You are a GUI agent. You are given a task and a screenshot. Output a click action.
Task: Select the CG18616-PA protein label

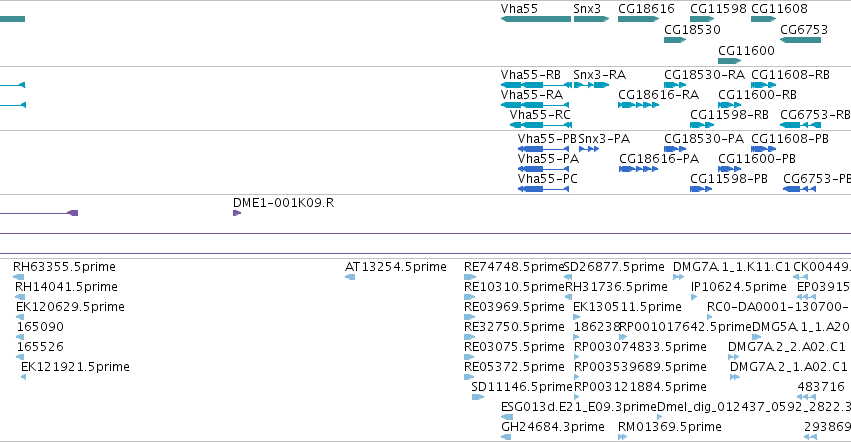click(x=659, y=159)
